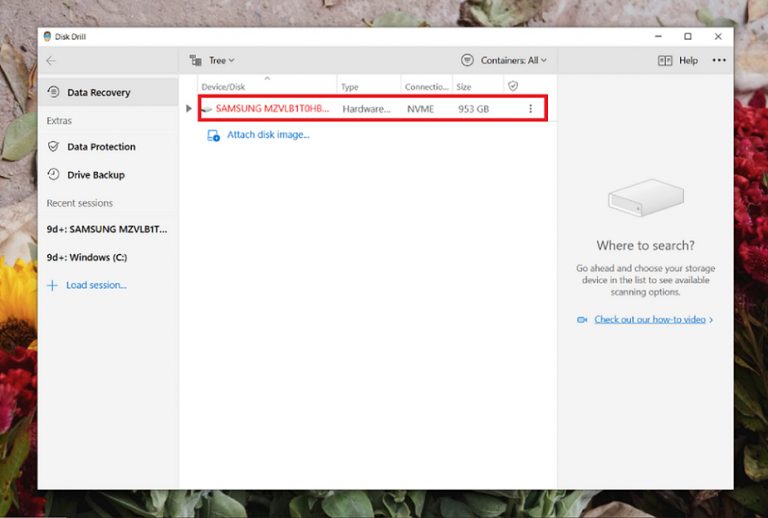Screen dimensions: 768x518
Task: Open the Containers: All filter dropdown
Action: 504,61
